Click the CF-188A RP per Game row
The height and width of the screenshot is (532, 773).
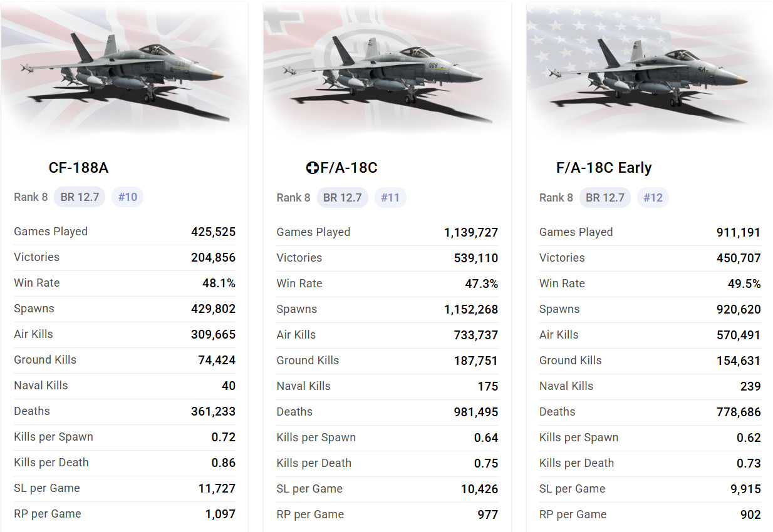(124, 514)
